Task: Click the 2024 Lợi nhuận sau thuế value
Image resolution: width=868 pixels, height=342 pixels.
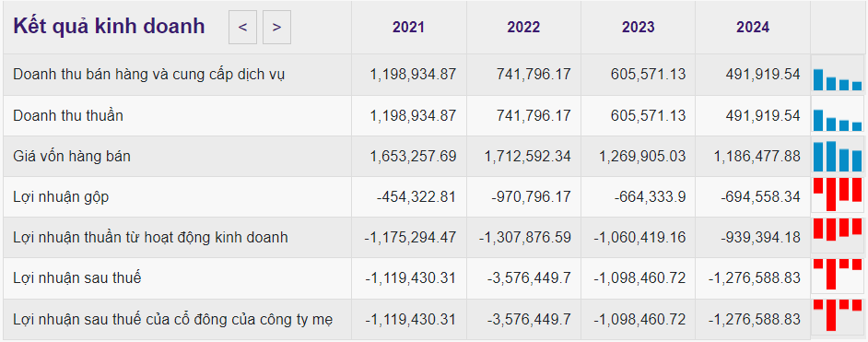Action: pos(754,277)
